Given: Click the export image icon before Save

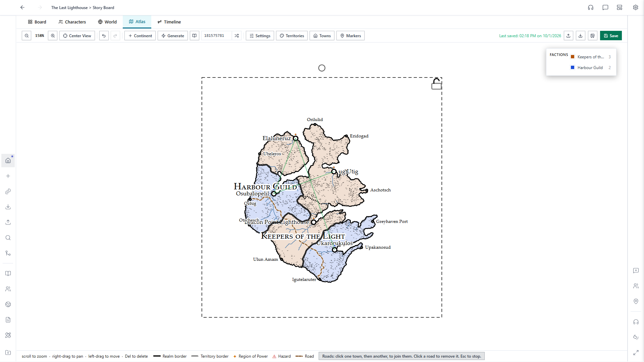Looking at the screenshot, I should tap(593, 36).
